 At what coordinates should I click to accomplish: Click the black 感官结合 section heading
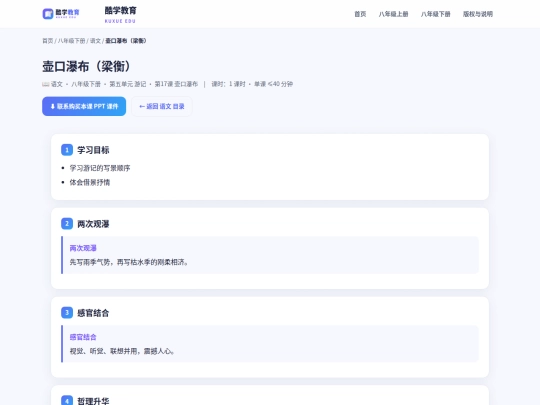tap(93, 313)
